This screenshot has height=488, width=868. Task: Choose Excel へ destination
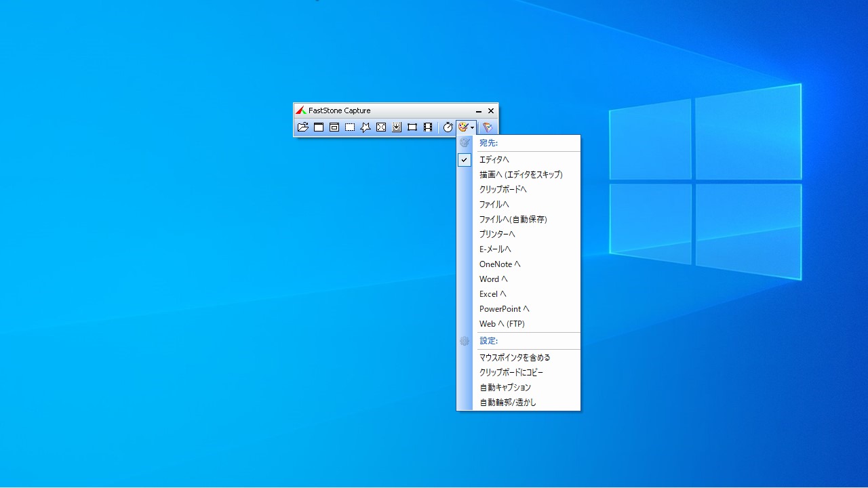tap(519, 294)
